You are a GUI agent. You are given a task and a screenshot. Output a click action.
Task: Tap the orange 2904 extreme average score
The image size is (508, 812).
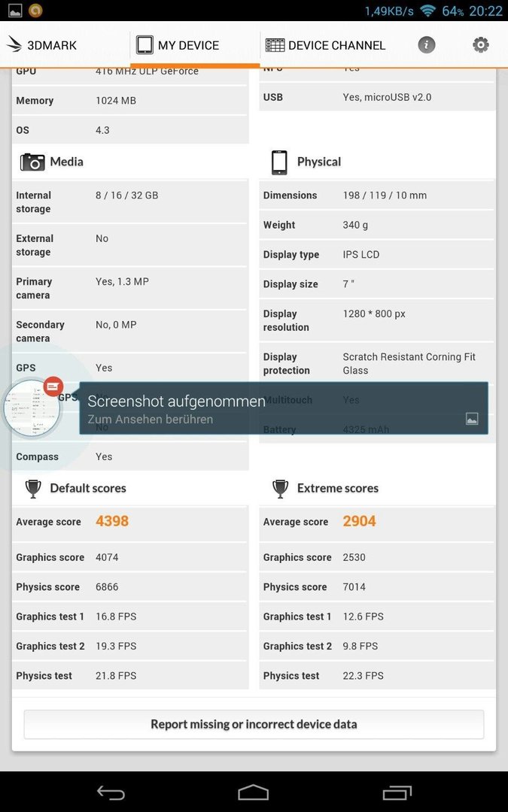(359, 521)
